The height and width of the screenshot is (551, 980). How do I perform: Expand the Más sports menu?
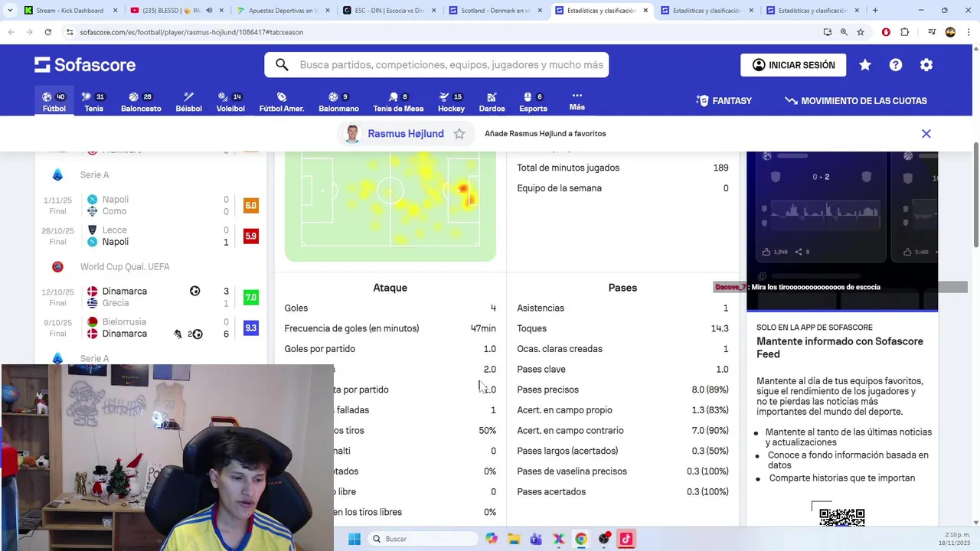coord(577,102)
